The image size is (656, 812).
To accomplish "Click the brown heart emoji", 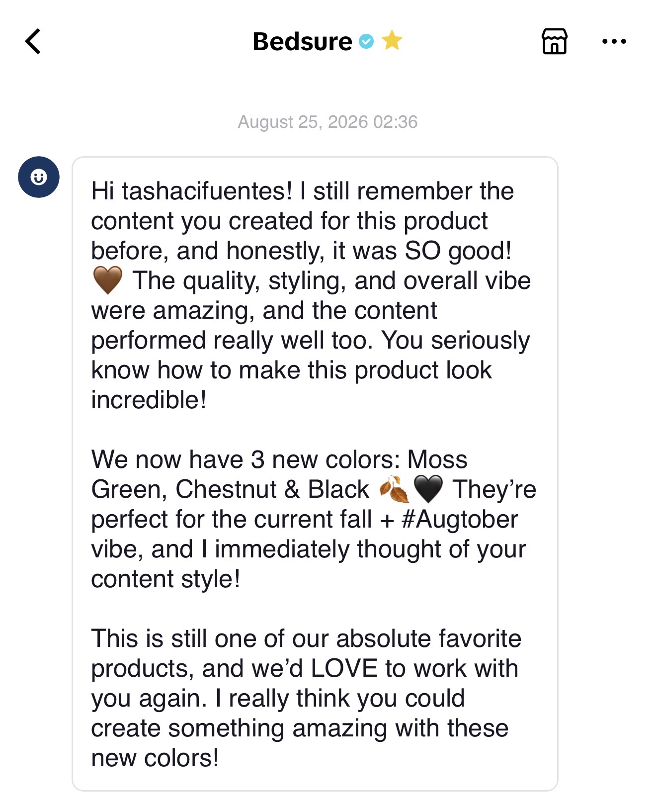I will click(108, 280).
